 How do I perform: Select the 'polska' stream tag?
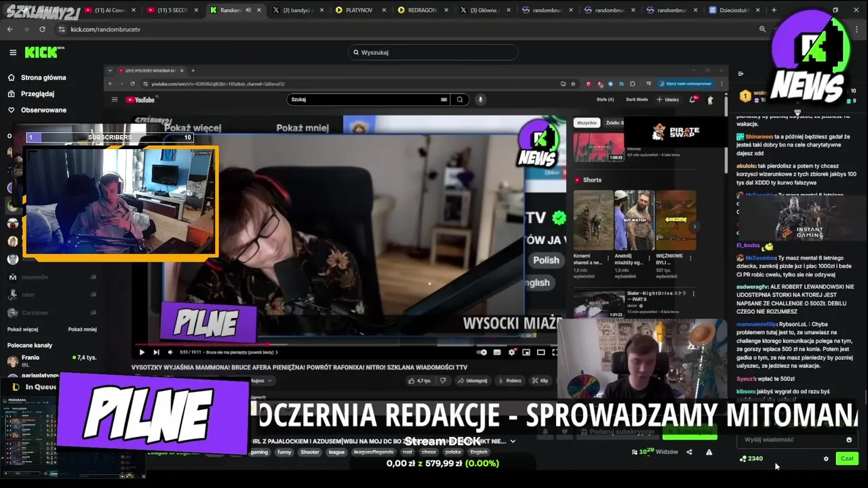click(x=453, y=452)
